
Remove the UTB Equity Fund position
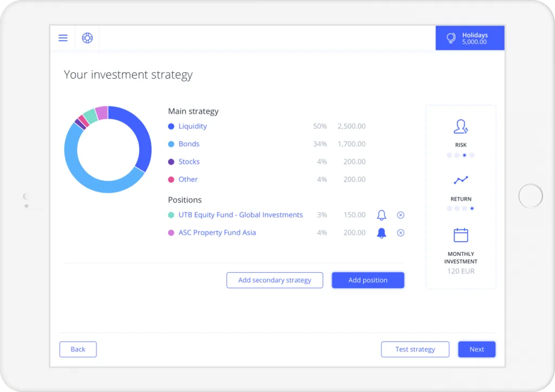(x=401, y=215)
